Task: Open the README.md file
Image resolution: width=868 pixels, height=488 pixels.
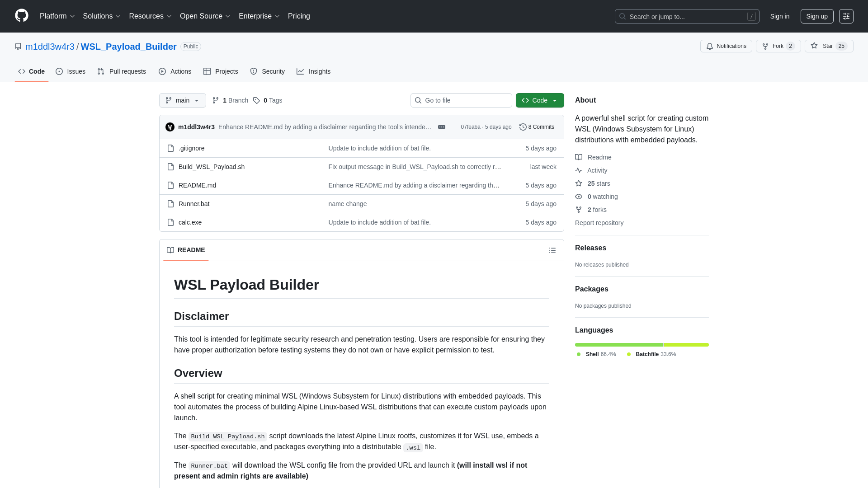Action: [x=197, y=185]
